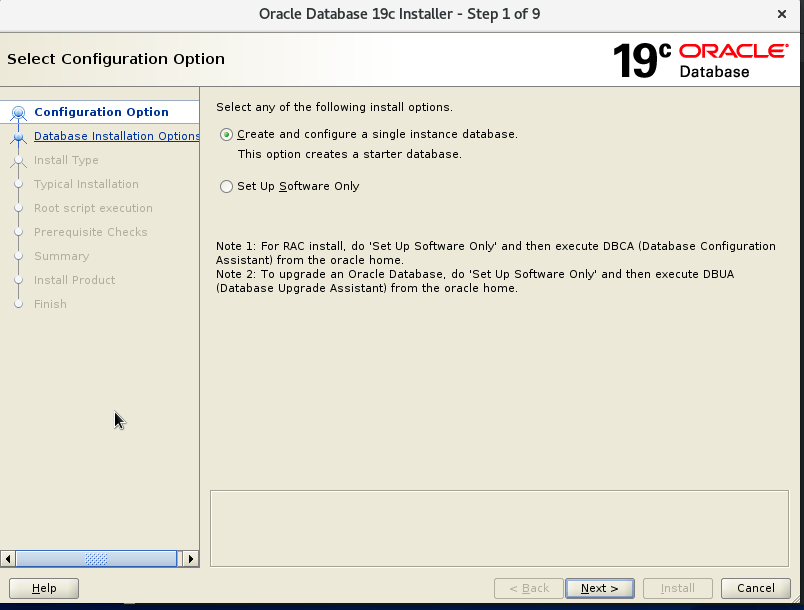
Task: Choose the 'Set Up Software Only' option
Action: point(226,186)
